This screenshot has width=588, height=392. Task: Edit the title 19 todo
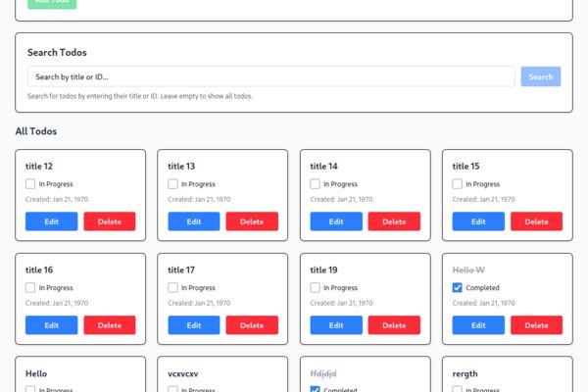(x=336, y=325)
